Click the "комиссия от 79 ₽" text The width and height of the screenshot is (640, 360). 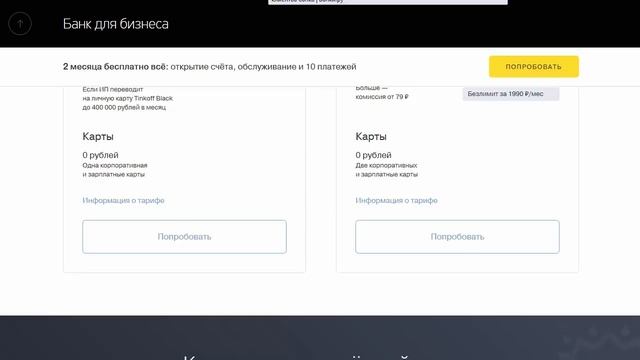pos(382,97)
